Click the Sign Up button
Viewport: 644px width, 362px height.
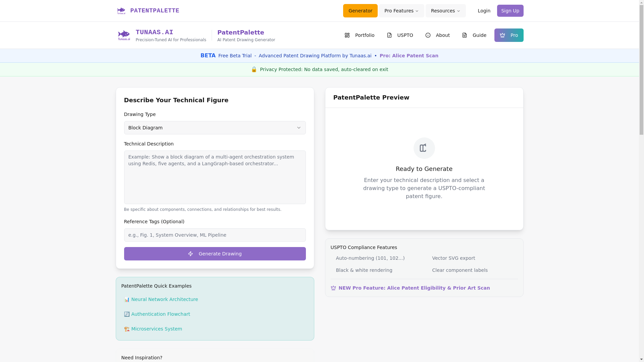point(510,11)
